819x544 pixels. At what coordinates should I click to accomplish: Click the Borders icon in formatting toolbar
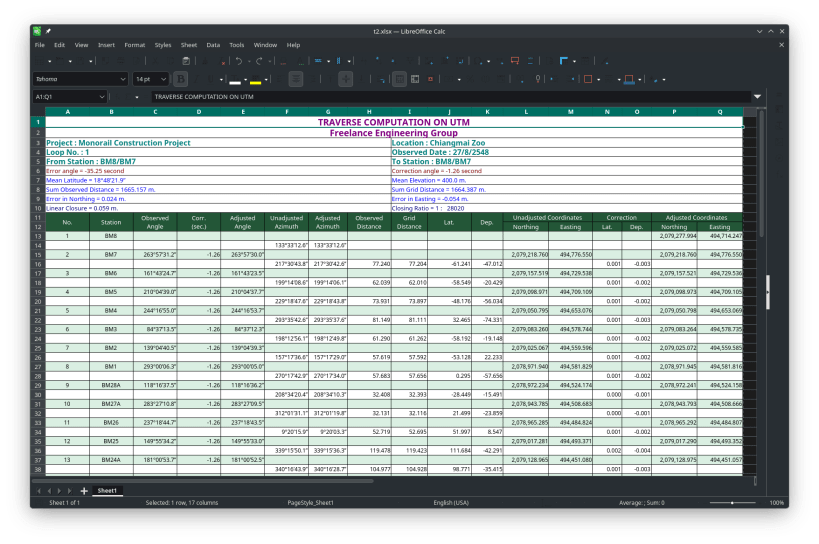pos(590,79)
